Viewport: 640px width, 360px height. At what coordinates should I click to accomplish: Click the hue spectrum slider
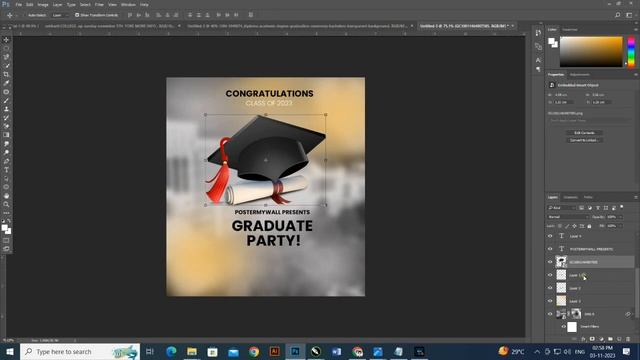[x=631, y=52]
